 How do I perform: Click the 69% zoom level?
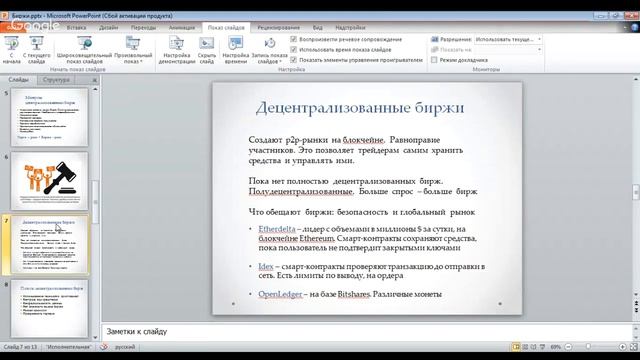555,347
